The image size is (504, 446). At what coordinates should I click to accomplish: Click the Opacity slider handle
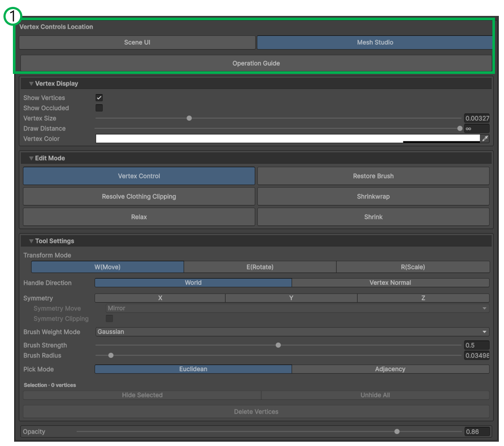click(397, 431)
